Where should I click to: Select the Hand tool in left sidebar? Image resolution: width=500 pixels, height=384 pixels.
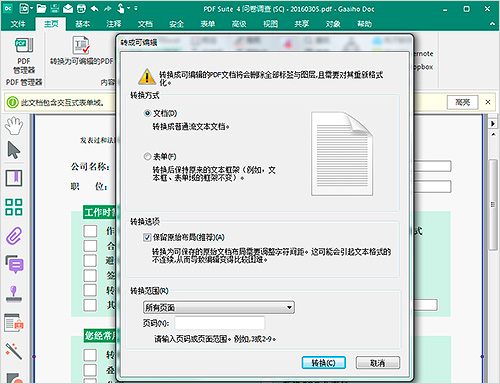[x=14, y=126]
